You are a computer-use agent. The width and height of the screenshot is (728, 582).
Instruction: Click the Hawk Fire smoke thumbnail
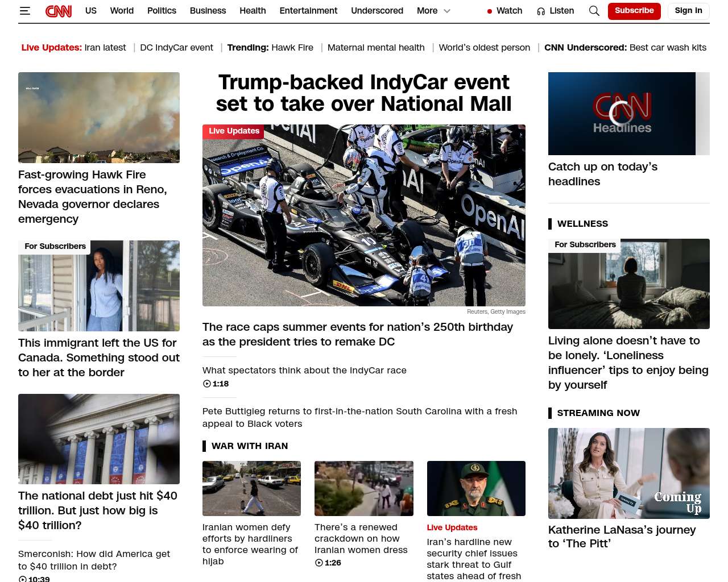(x=99, y=118)
